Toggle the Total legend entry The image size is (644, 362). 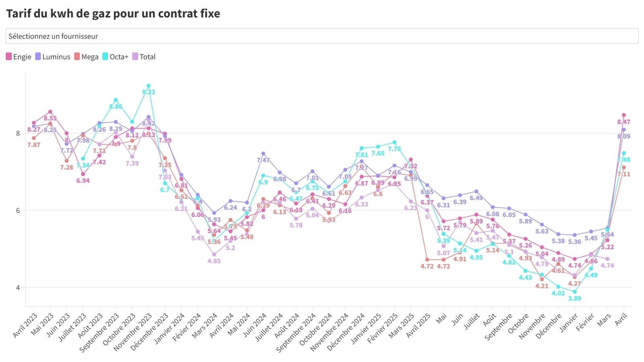click(x=144, y=57)
